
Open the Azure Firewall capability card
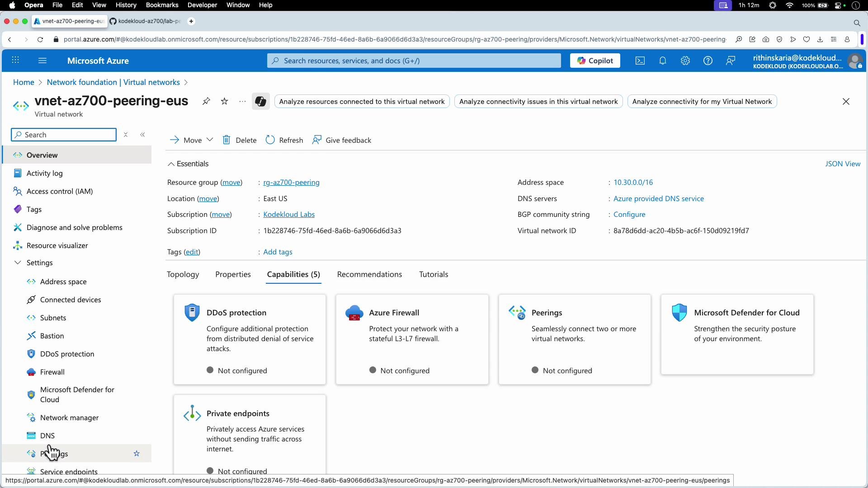point(412,340)
